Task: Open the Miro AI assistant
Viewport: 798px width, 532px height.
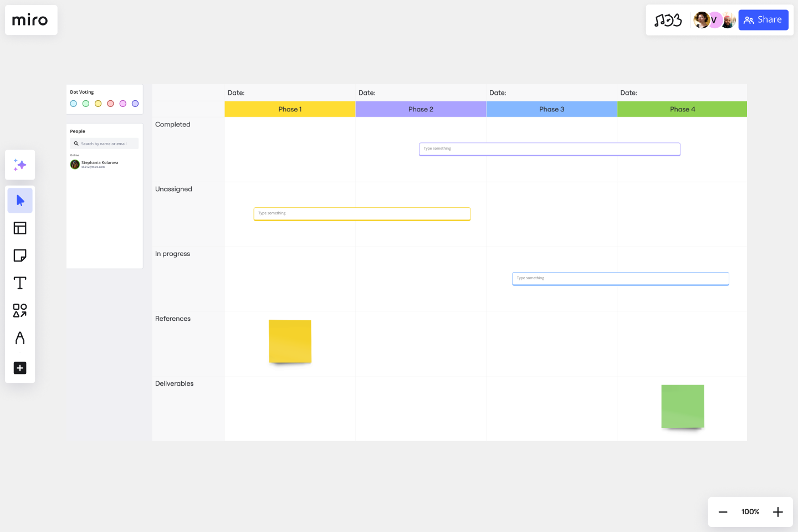Action: [20, 165]
